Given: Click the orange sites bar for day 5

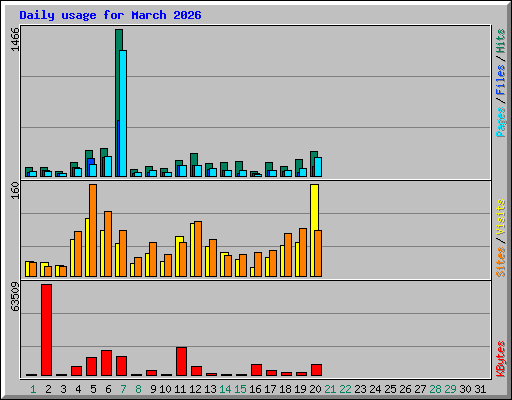Looking at the screenshot, I should (x=93, y=230).
